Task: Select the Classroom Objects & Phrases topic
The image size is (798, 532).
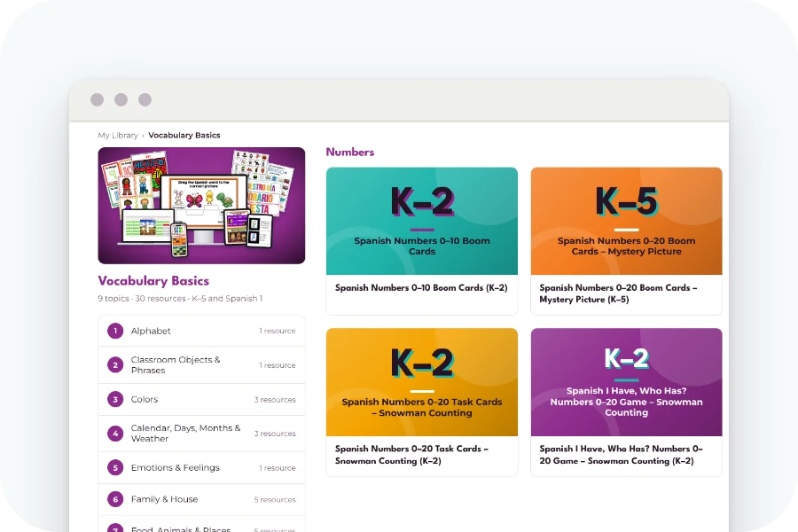Action: 201,365
